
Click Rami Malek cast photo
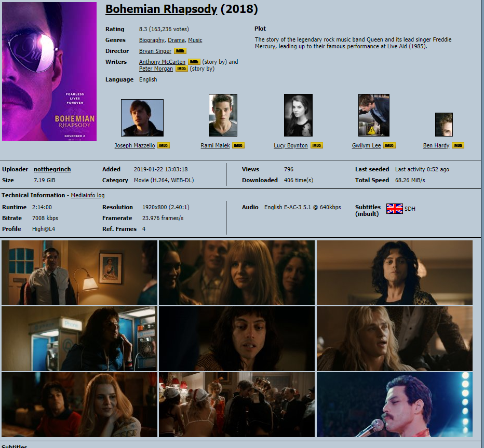click(223, 115)
